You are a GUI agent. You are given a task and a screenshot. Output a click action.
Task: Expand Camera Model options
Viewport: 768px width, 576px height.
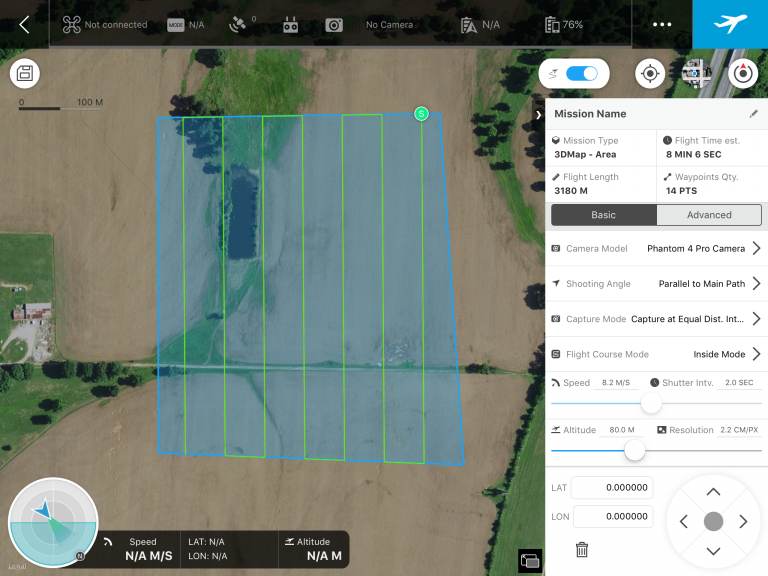756,248
